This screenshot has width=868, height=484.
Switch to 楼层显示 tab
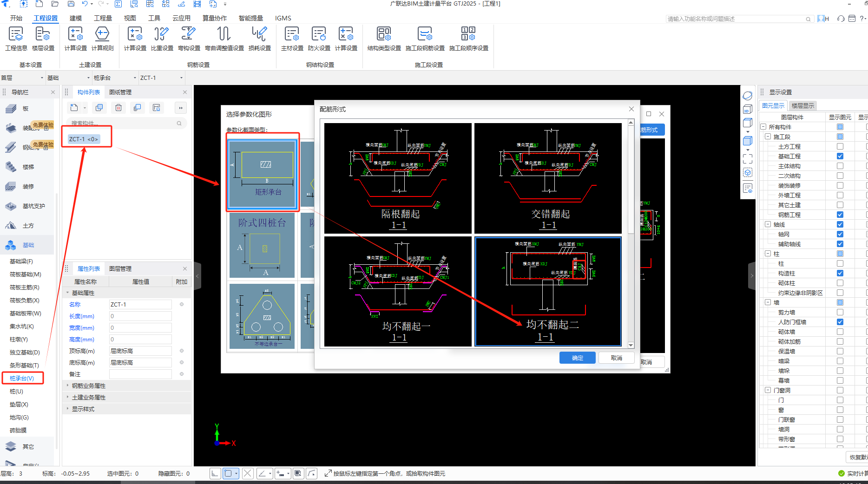pyautogui.click(x=802, y=106)
